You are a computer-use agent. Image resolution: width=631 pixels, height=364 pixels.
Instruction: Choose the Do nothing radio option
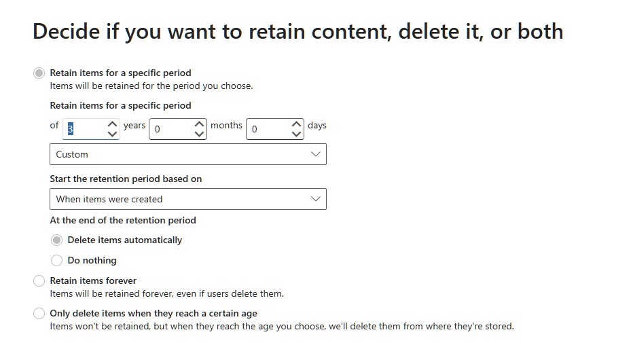click(57, 260)
